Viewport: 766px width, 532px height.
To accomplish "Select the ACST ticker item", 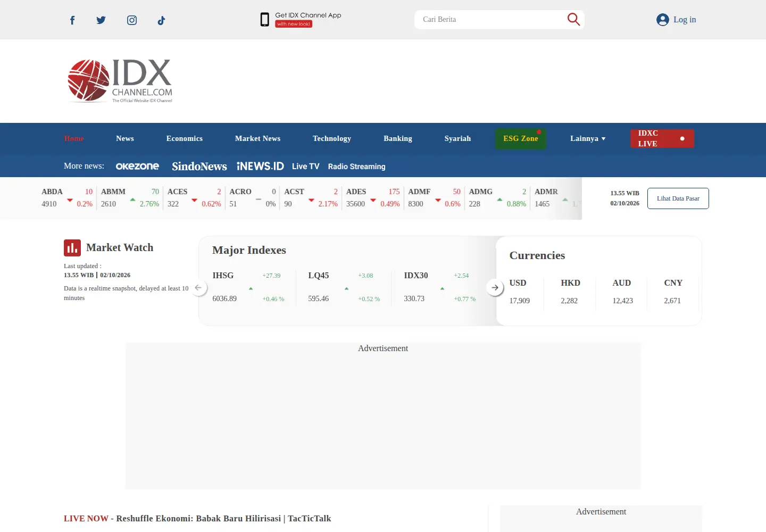I will (311, 198).
